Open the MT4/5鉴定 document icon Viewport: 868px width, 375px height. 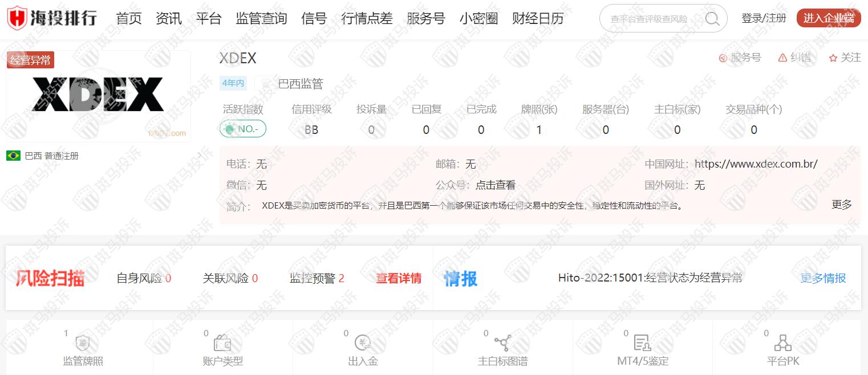[x=642, y=343]
